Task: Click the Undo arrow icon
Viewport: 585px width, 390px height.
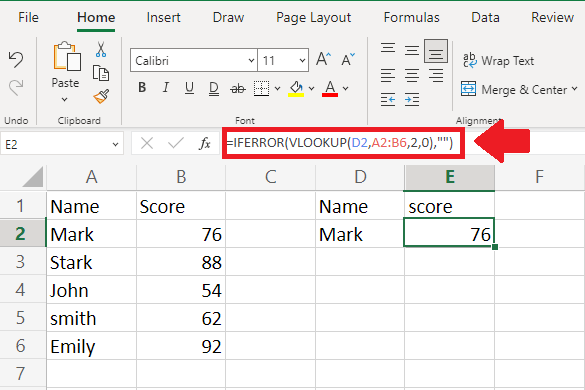Action: pos(16,60)
